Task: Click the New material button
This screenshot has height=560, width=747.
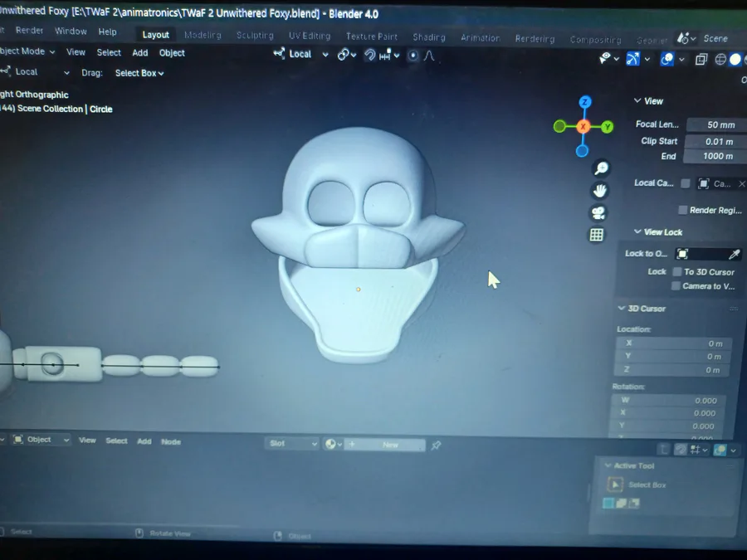Action: (x=385, y=445)
